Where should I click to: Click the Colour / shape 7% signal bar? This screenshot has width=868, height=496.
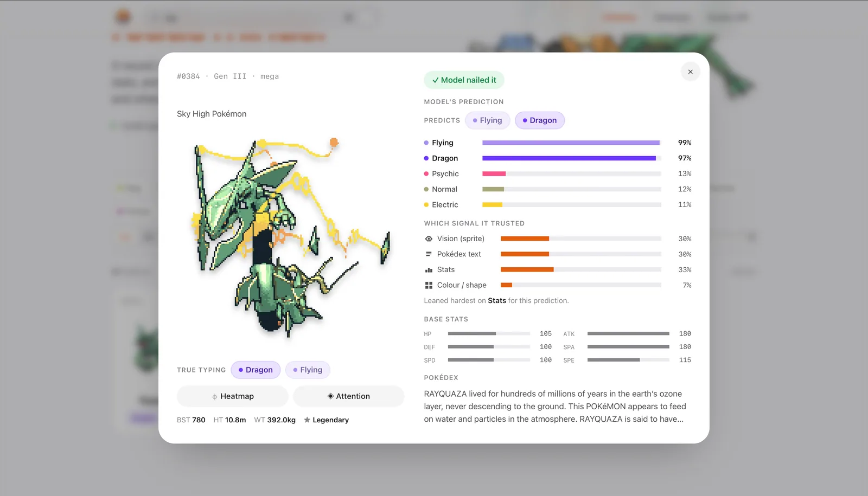point(581,285)
